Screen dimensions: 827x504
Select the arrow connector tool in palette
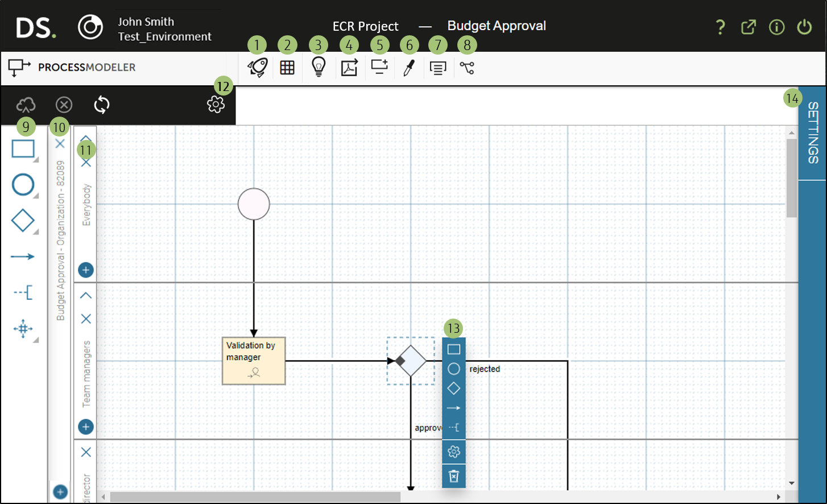pyautogui.click(x=23, y=257)
